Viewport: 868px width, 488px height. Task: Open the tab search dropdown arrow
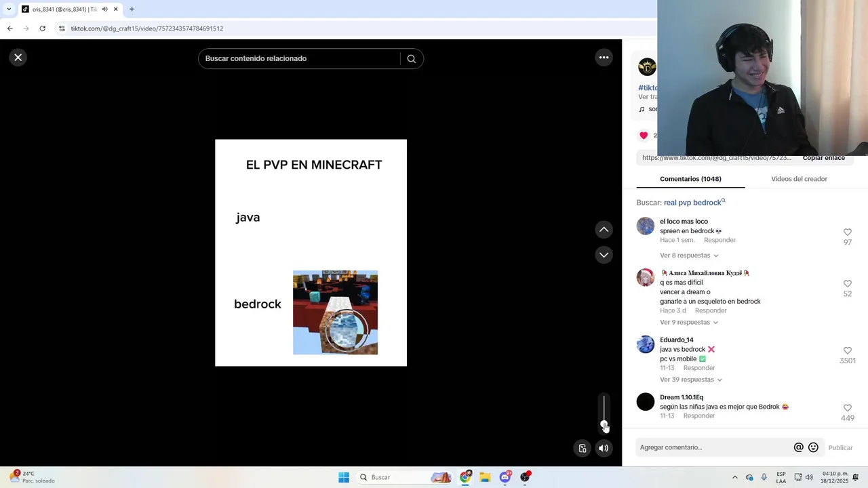tap(9, 9)
